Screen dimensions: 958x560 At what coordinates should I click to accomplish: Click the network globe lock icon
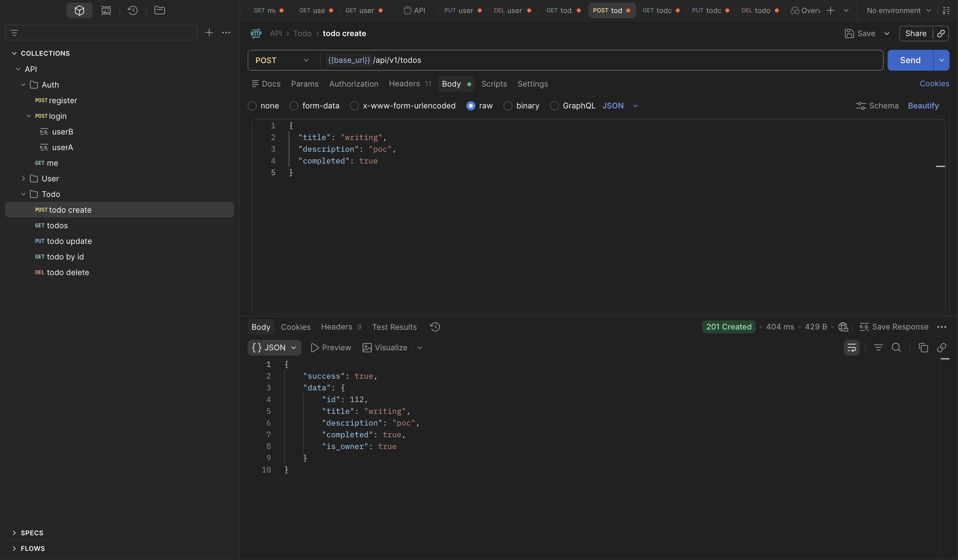(x=843, y=327)
